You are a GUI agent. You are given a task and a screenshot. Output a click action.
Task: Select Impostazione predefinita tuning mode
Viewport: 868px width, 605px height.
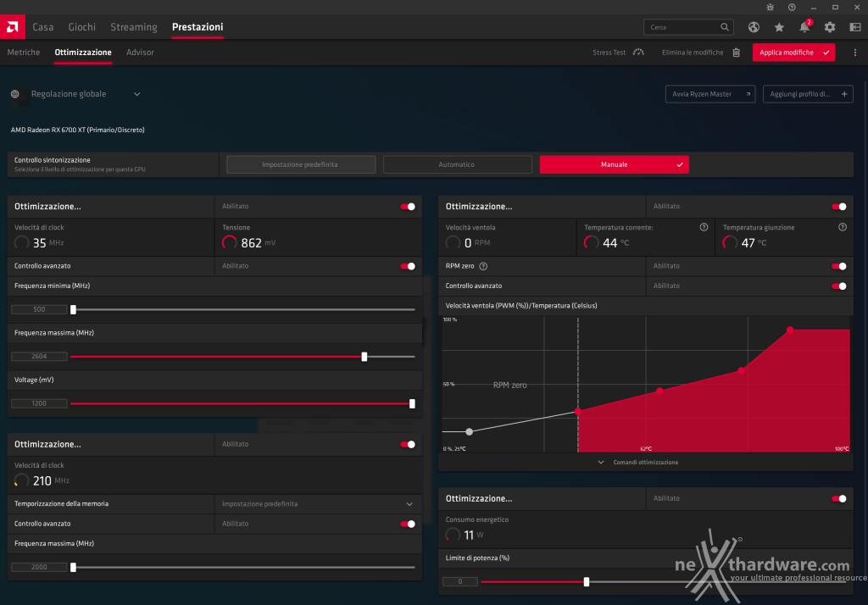[x=301, y=164]
